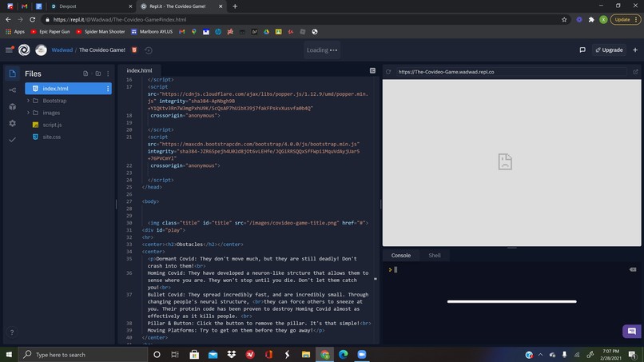The image size is (644, 362).
Task: Open Microsoft Edge from taskbar
Action: tap(344, 354)
